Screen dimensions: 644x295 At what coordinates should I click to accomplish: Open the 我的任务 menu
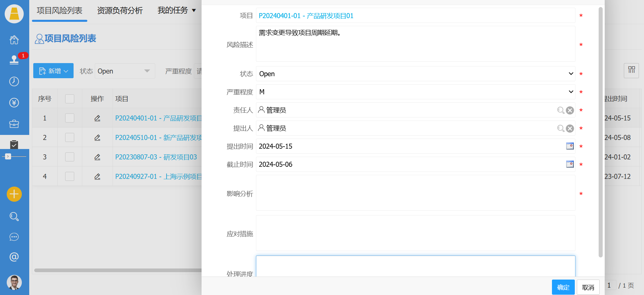(177, 10)
